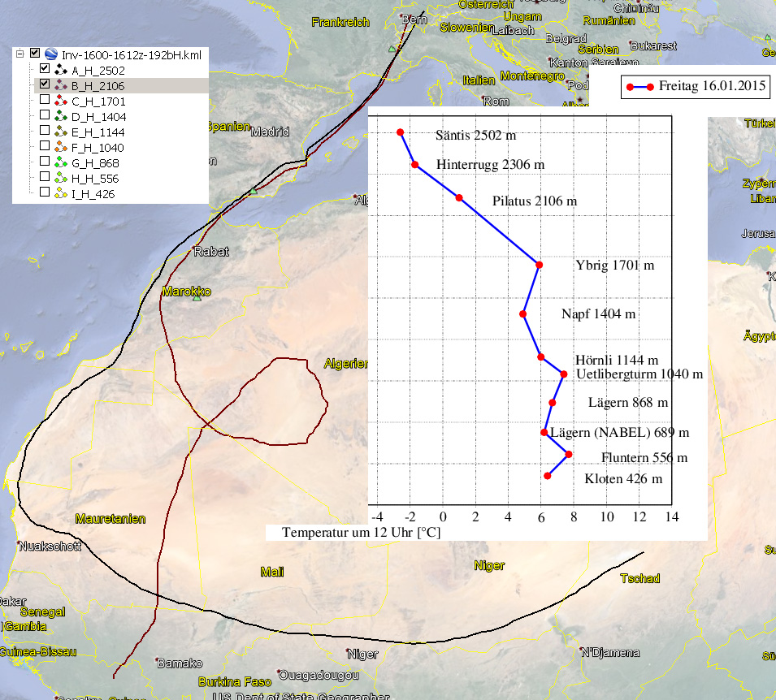Click the Ybrig 1701 m data point
Viewport: 776px width, 700px height.
tap(539, 265)
